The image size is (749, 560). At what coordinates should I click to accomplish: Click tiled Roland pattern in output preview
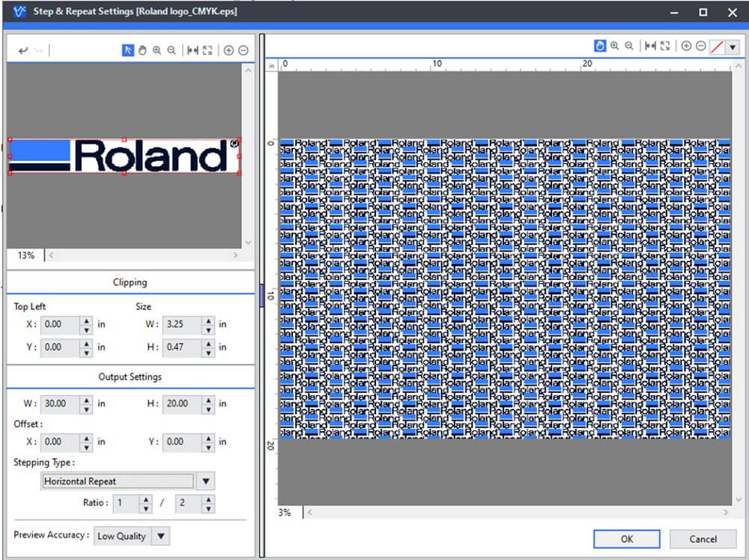pyautogui.click(x=504, y=289)
